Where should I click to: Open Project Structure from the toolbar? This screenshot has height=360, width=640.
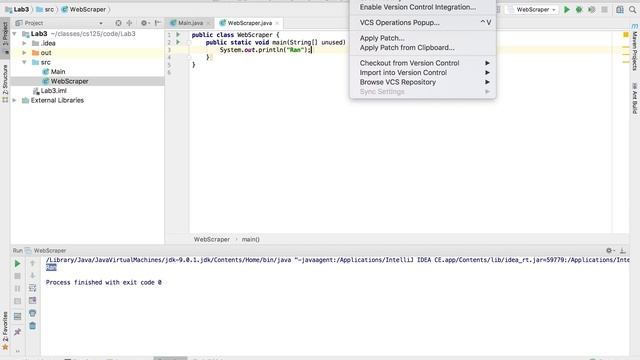click(x=620, y=9)
